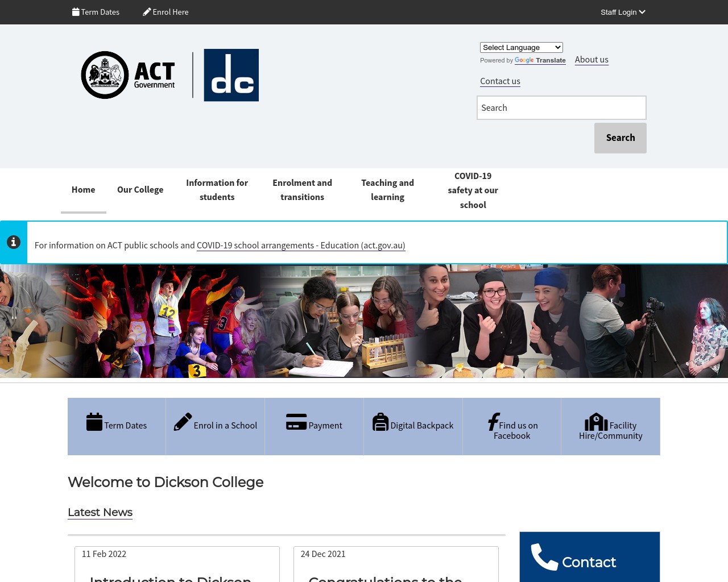
Task: Expand the Staff Login menu
Action: coord(623,12)
